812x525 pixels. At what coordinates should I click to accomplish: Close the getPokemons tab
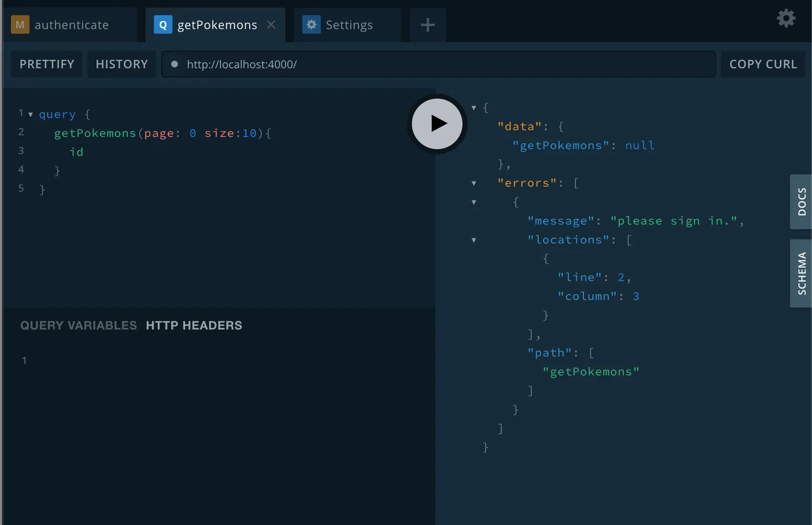pos(271,24)
